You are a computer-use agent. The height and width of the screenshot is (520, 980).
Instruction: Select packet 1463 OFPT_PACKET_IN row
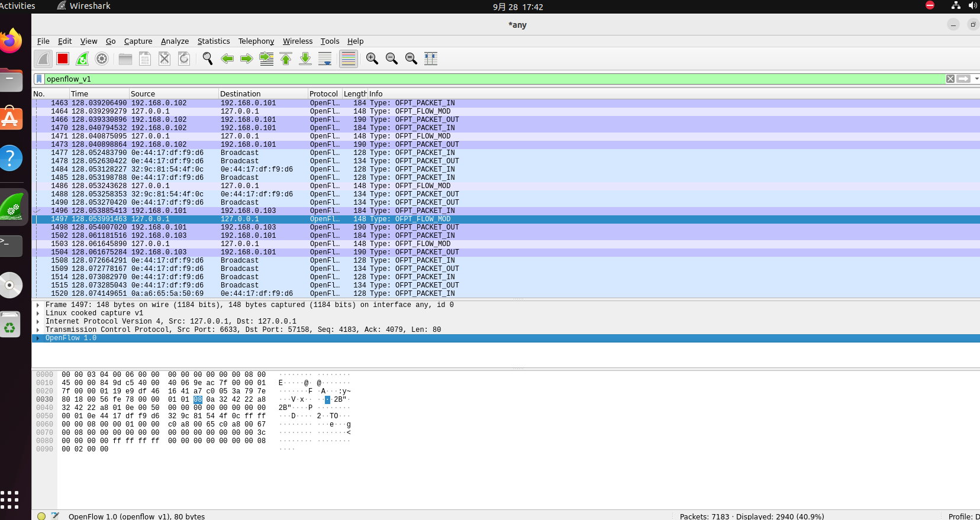[x=506, y=103]
